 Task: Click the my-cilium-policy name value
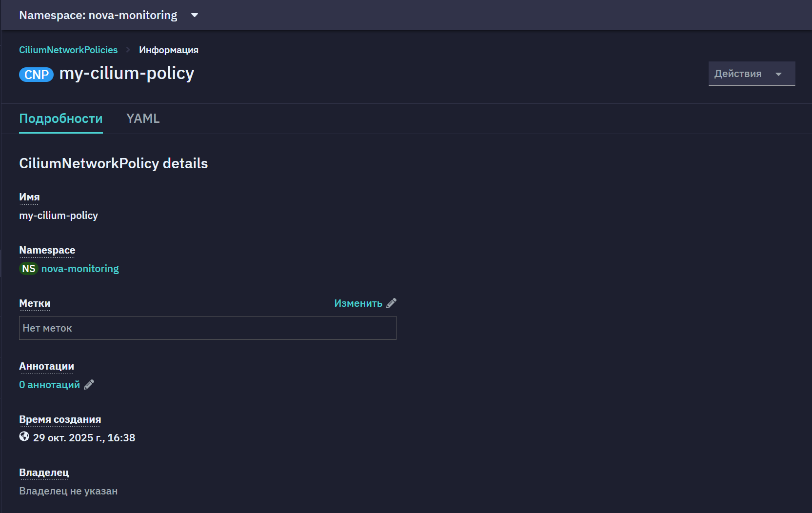click(x=59, y=216)
